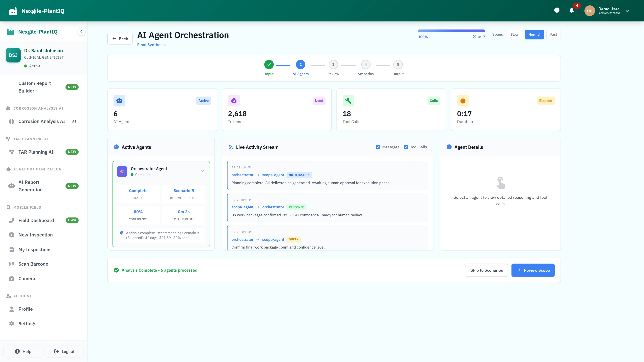
Task: Click the AI Report Generation robot icon
Action: click(x=11, y=186)
